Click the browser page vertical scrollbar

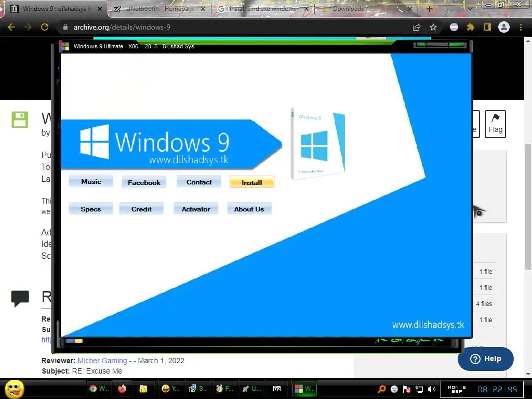coord(528,206)
